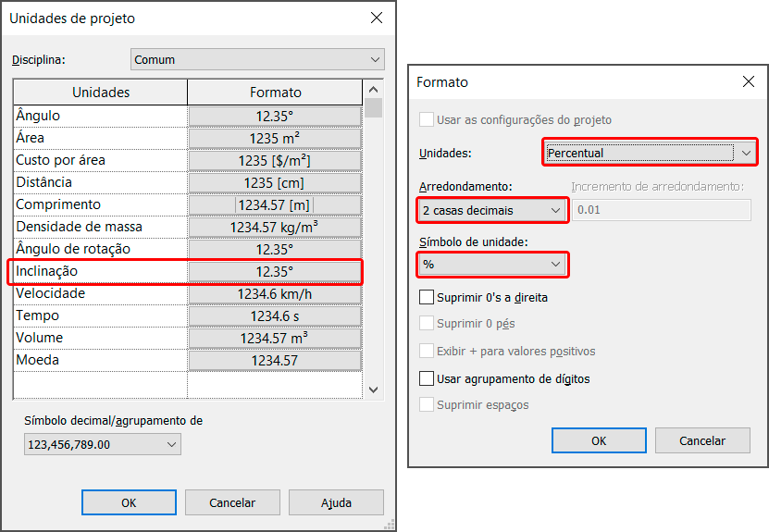This screenshot has width=769, height=532.
Task: Open the Arredondamento decimal places dropdown
Action: point(491,210)
